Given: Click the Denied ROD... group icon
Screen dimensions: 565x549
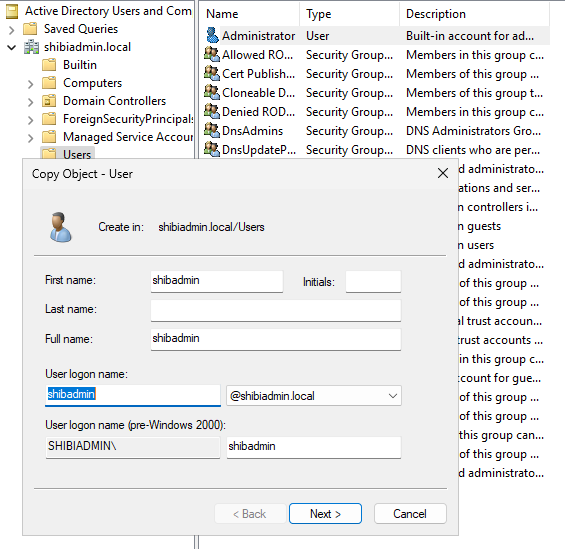Looking at the screenshot, I should pyautogui.click(x=212, y=111).
